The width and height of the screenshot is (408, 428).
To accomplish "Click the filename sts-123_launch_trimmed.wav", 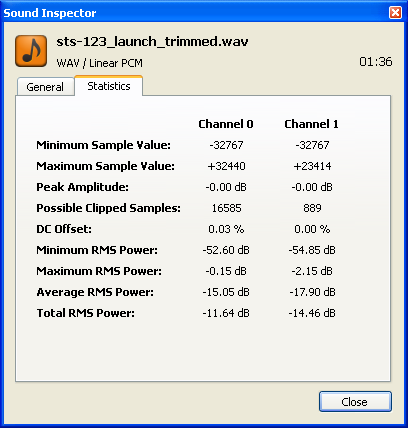I will click(x=152, y=42).
